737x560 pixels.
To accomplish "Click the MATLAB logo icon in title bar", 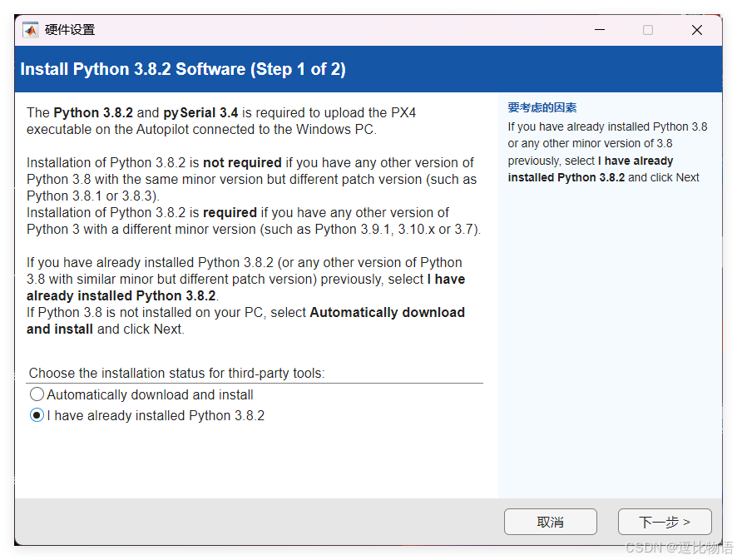I will (x=31, y=29).
